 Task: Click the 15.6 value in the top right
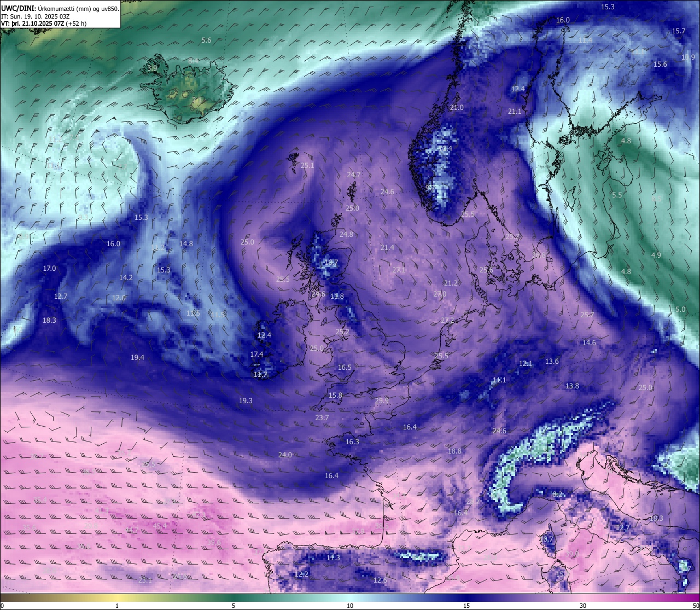point(660,65)
